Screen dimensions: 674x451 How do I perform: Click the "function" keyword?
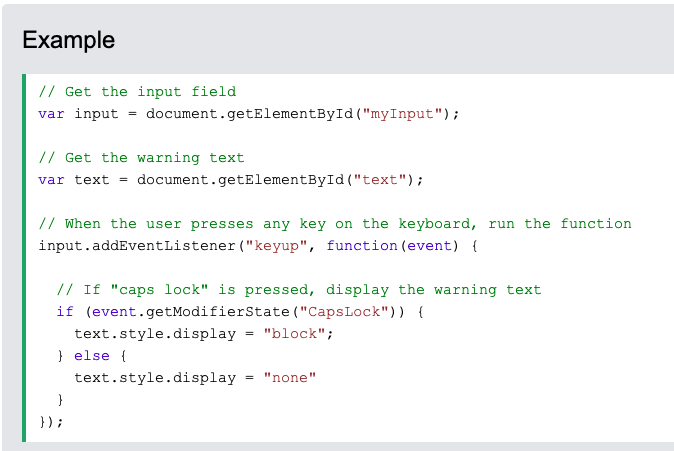[361, 246]
